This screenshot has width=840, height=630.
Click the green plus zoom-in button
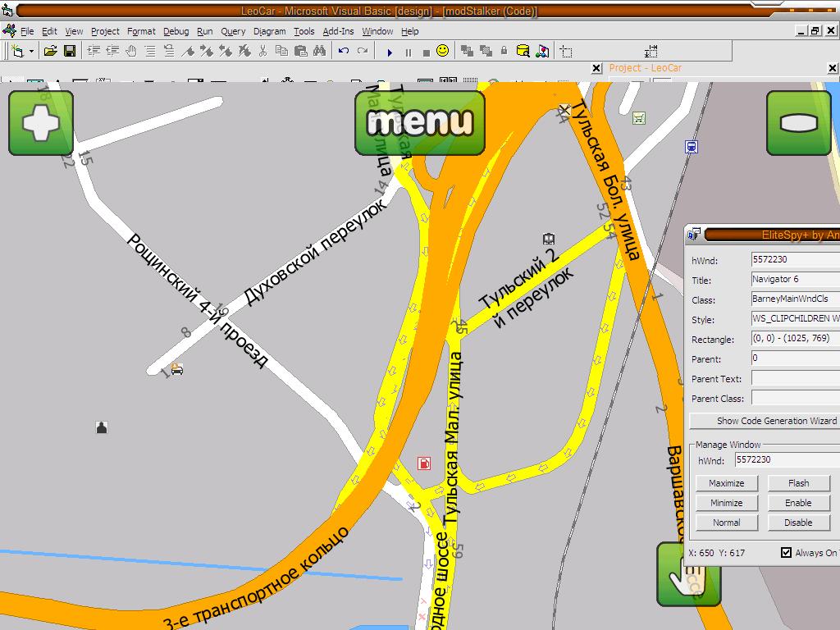[x=41, y=123]
